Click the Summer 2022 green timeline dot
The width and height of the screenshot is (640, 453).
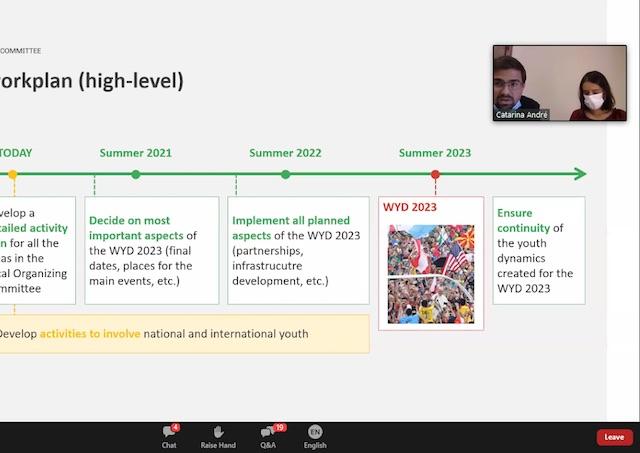coord(286,174)
